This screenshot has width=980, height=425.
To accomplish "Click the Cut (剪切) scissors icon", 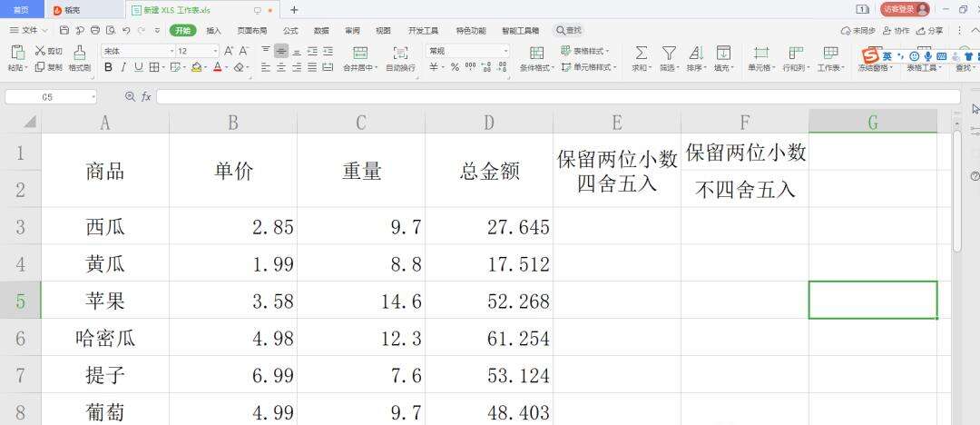I will coord(40,52).
